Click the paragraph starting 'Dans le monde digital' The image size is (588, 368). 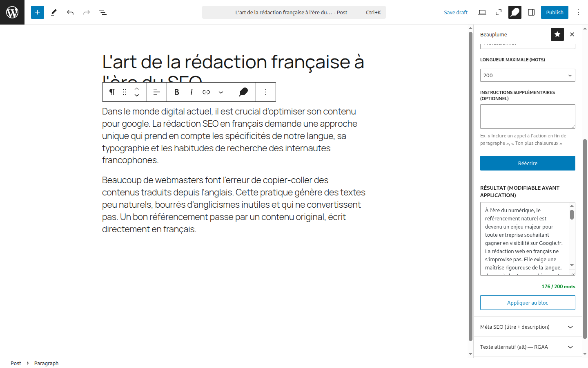pyautogui.click(x=234, y=136)
